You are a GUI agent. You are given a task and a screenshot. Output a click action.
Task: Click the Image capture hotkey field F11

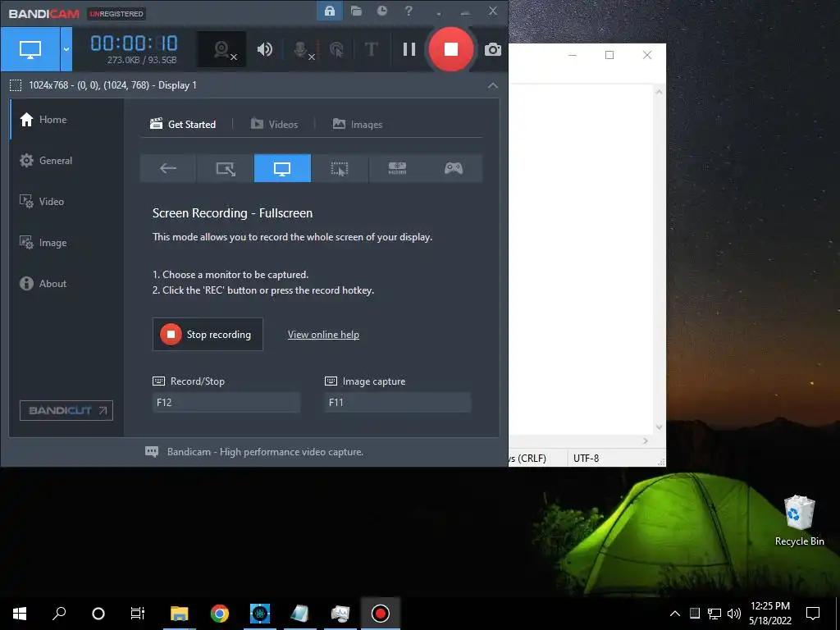click(398, 402)
